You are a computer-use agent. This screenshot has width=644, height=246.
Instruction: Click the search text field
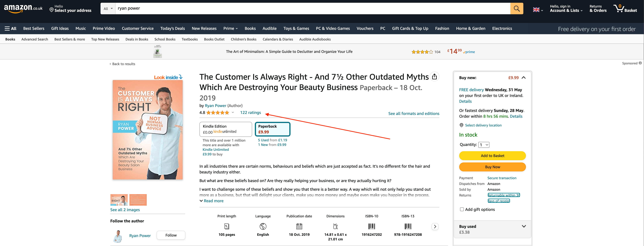[x=313, y=8]
